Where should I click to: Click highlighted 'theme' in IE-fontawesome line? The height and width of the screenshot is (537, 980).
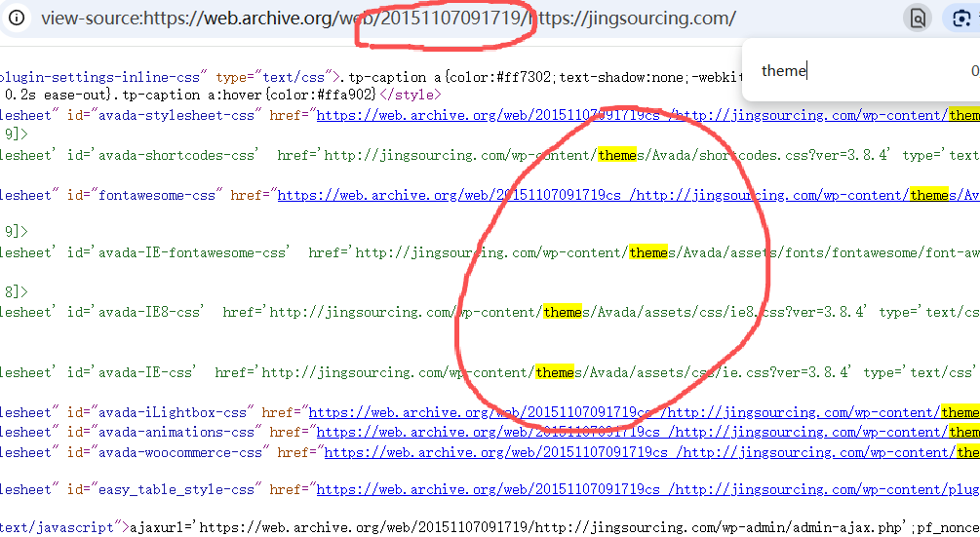648,252
